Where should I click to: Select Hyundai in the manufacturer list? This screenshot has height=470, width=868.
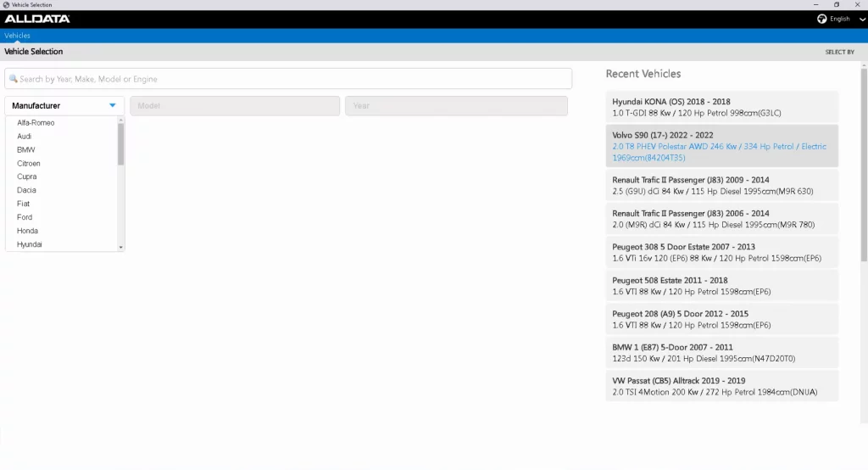30,244
